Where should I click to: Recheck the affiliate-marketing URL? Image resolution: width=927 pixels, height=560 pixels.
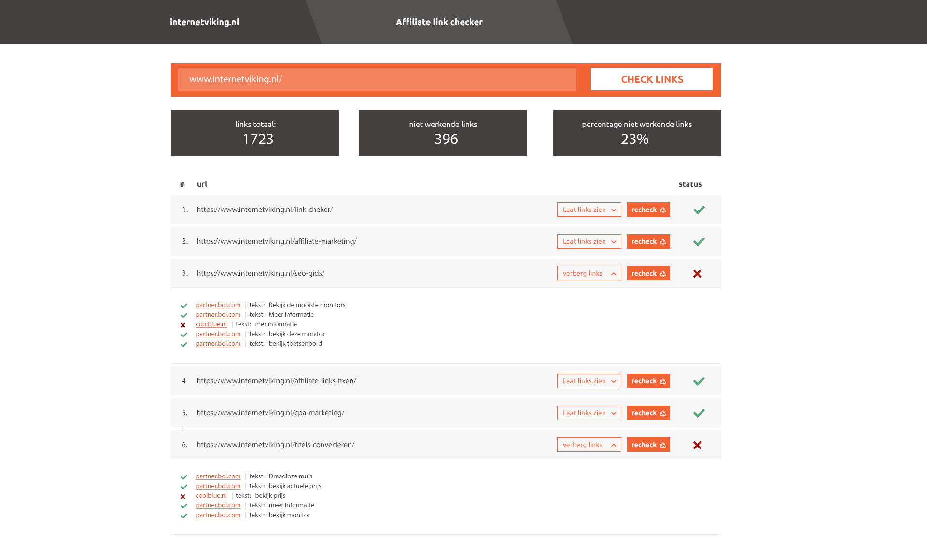[x=648, y=241]
